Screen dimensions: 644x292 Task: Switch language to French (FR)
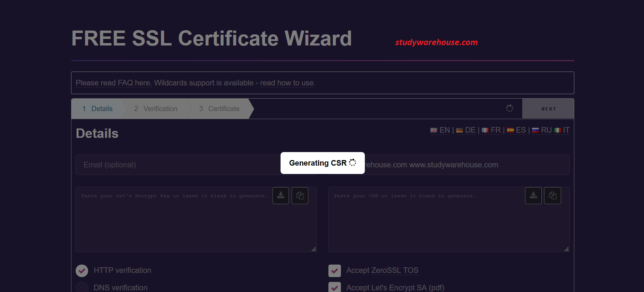click(491, 130)
